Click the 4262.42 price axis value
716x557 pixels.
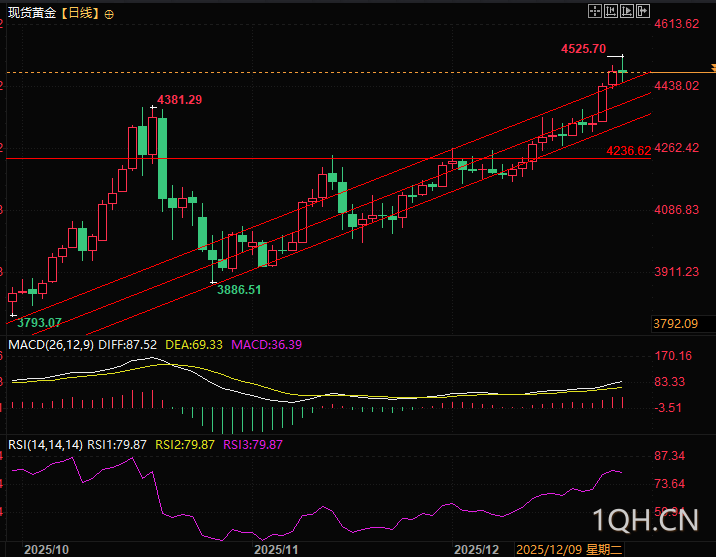click(677, 148)
